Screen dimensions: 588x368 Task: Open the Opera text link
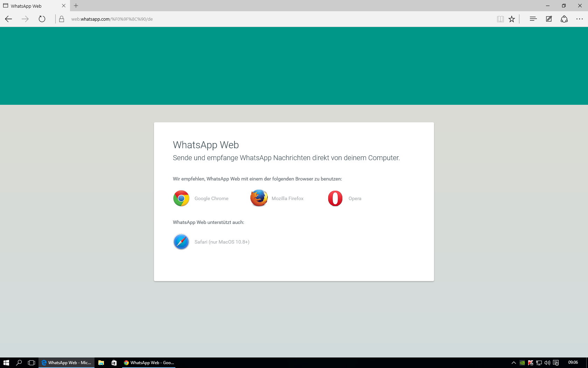(x=355, y=198)
